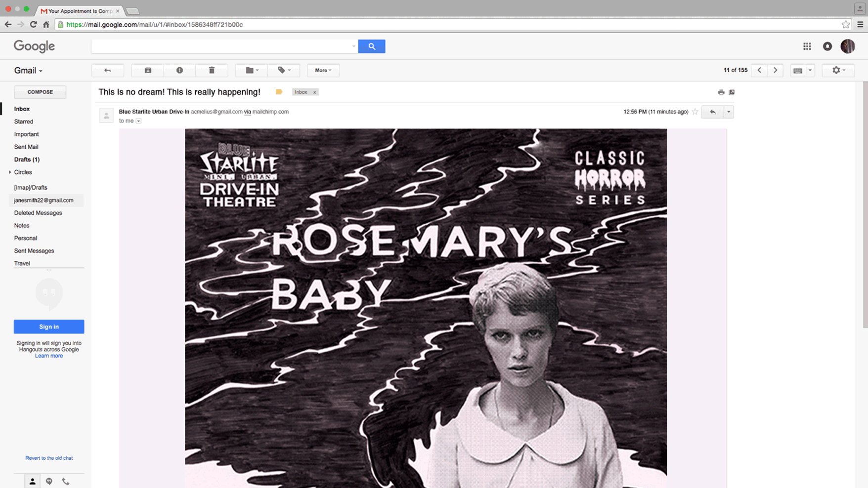Reload the page
Image resolution: width=868 pixels, height=488 pixels.
coord(33,24)
